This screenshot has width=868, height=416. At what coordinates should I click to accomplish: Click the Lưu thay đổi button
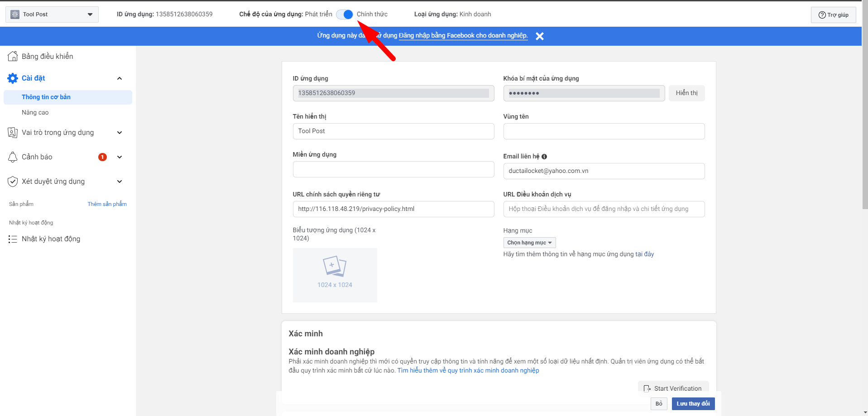[x=693, y=404]
